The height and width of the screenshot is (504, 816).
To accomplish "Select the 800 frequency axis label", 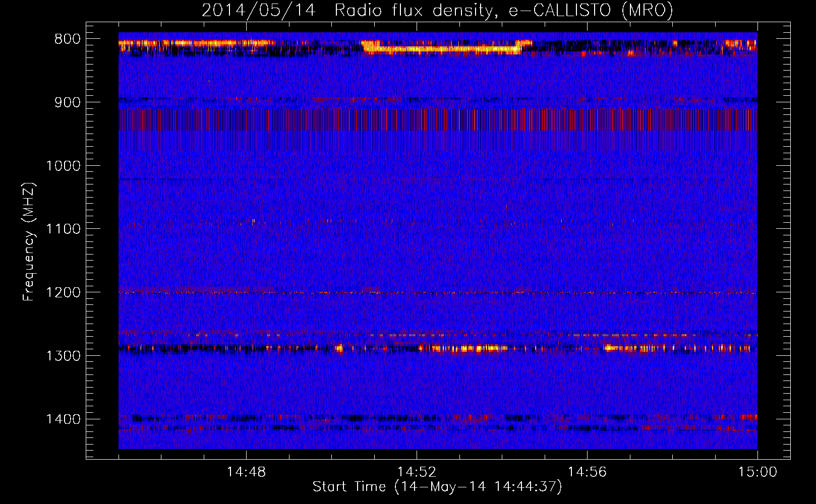I will (67, 39).
